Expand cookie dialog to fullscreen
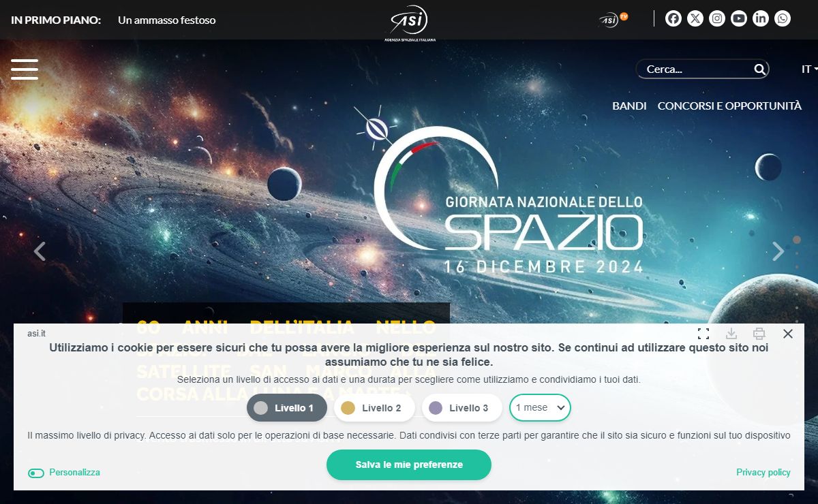This screenshot has height=504, width=818. tap(703, 334)
